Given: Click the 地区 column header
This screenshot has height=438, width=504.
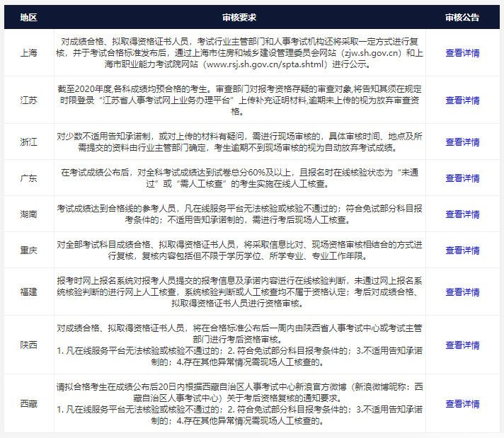Looking at the screenshot, I should click(29, 17).
